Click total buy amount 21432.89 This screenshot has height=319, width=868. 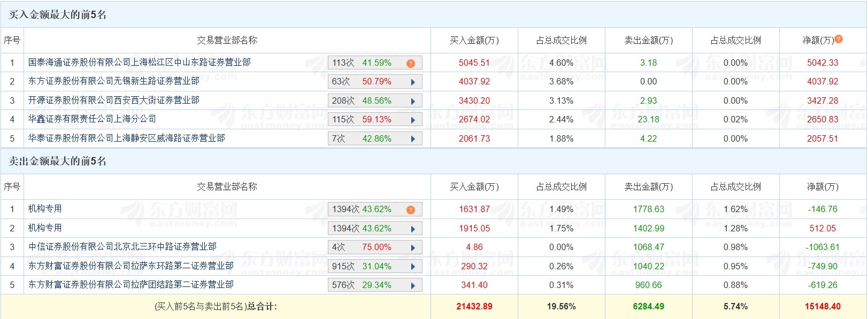point(474,306)
